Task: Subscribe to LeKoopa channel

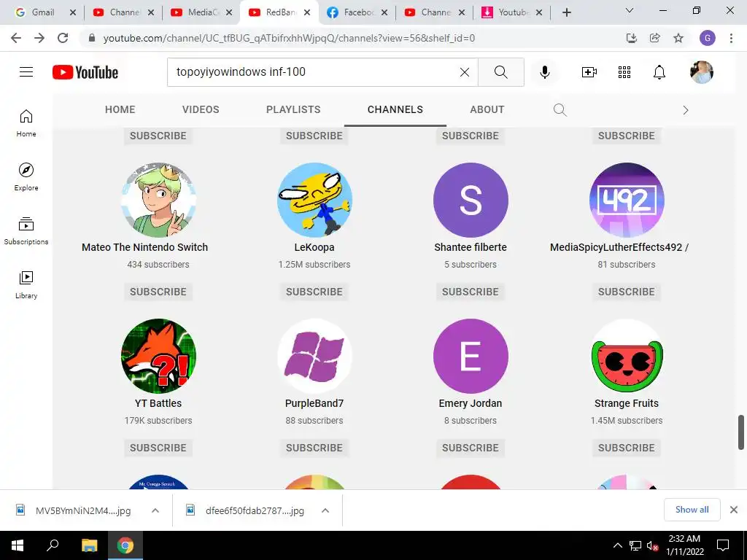Action: pyautogui.click(x=314, y=292)
